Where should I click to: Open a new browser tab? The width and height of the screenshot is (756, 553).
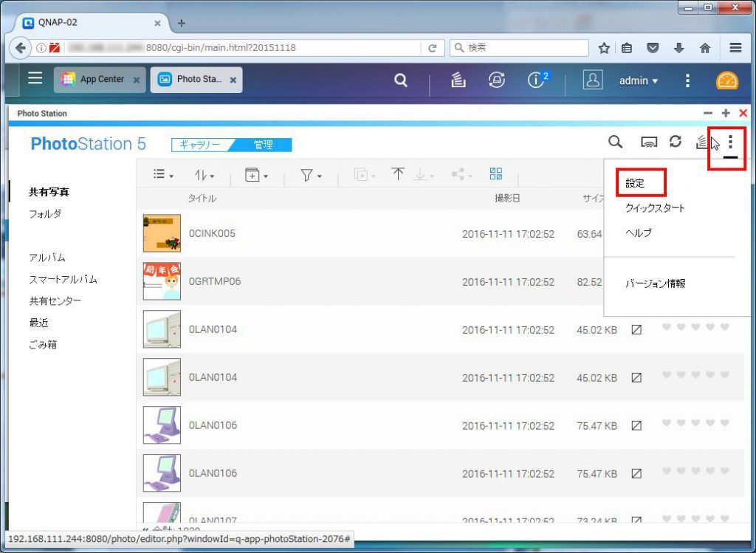(x=182, y=23)
